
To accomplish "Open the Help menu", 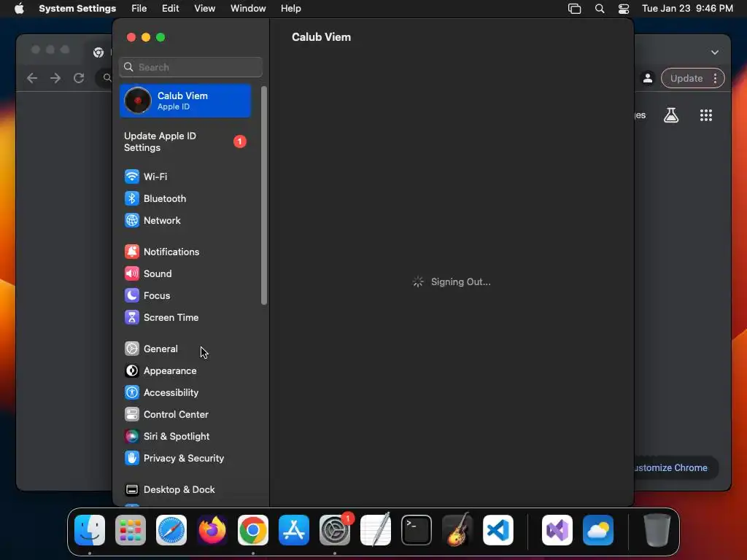I will (x=290, y=9).
